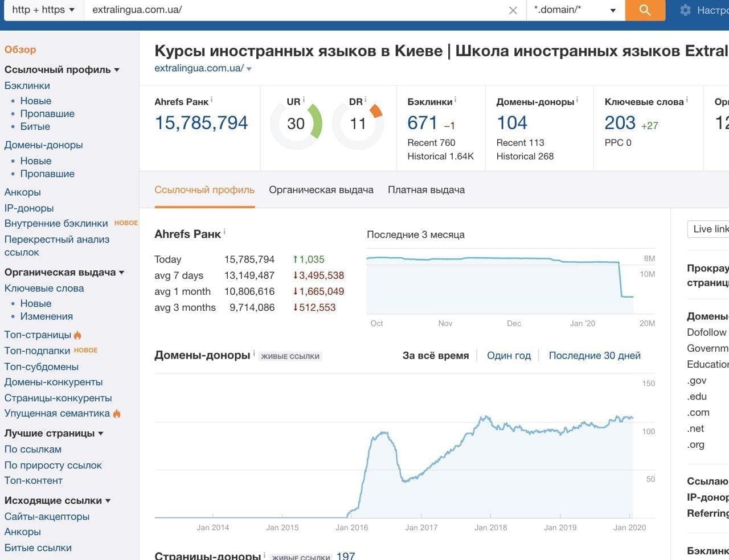Open the Платная выдача tab
Image resolution: width=729 pixels, height=560 pixels.
pos(425,190)
